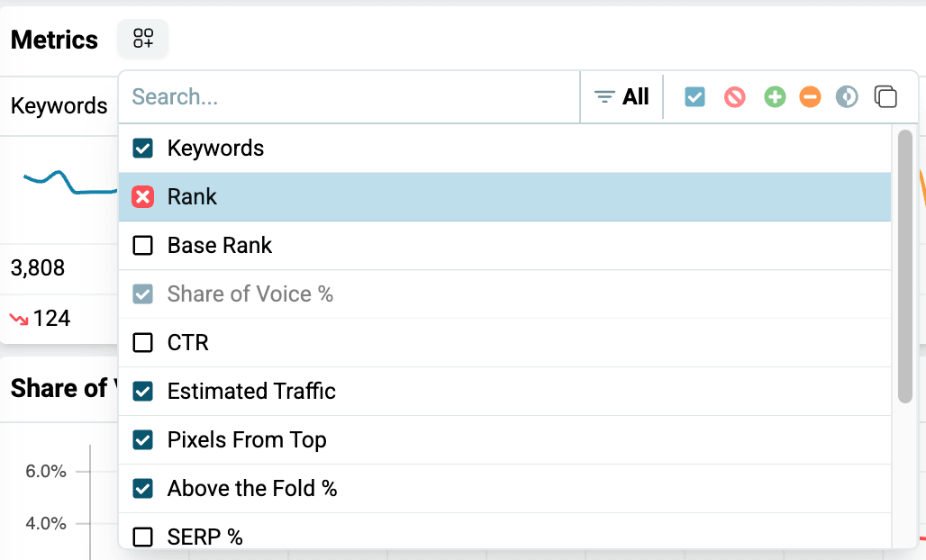
Task: Click the red exclude-all icon
Action: pos(735,96)
